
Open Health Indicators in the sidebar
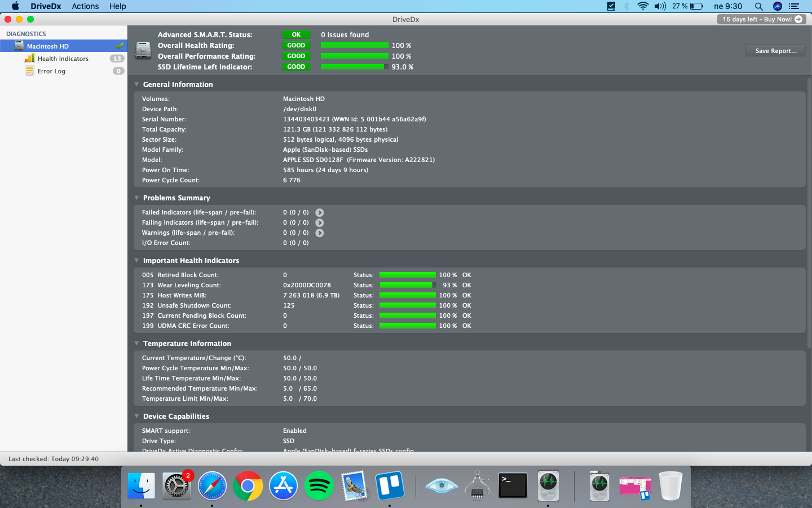click(64, 59)
